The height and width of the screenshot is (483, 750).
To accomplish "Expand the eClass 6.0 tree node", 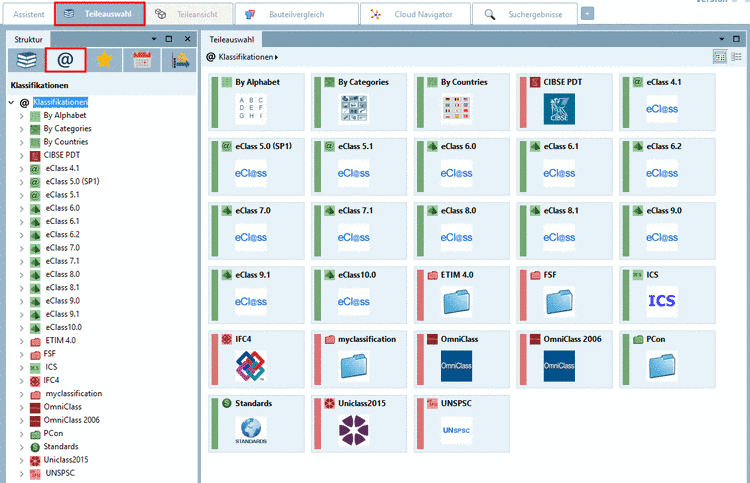I will [x=21, y=209].
